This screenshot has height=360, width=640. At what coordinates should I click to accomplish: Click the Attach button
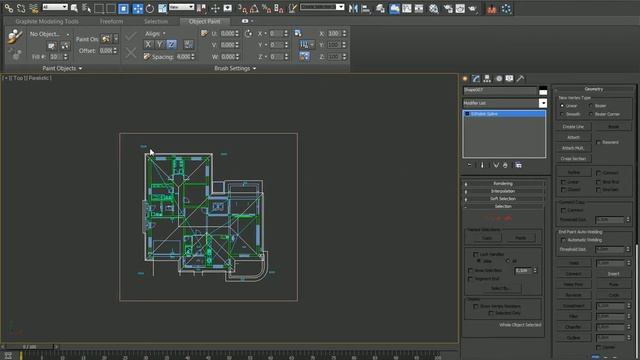(573, 138)
